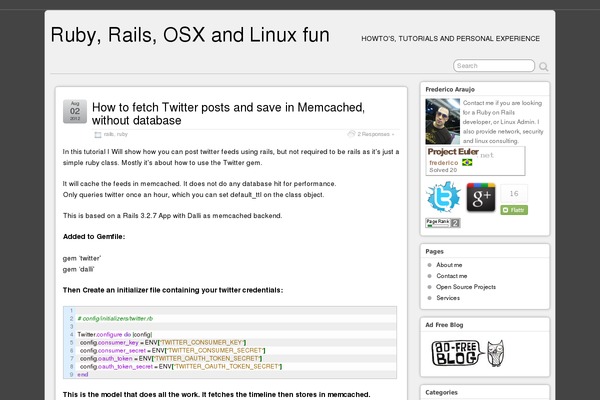This screenshot has width=600, height=400.
Task: Click the config.consumer_key code line
Action: pos(163,343)
